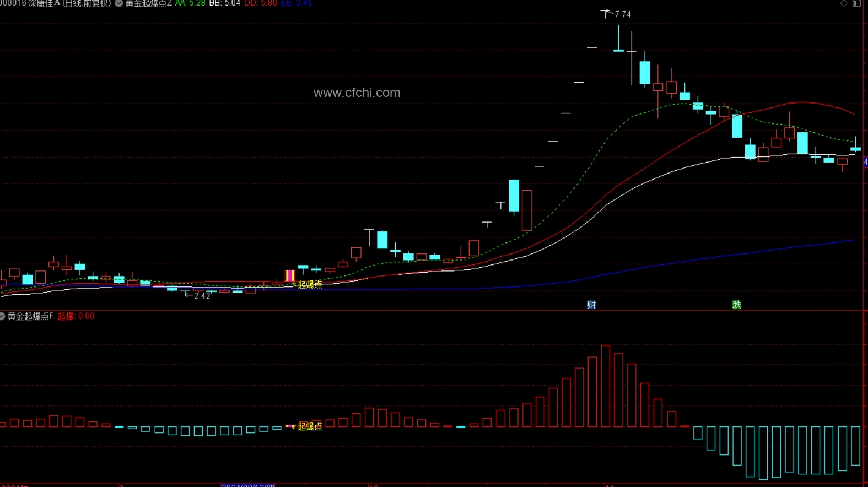The height and width of the screenshot is (487, 868).
Task: Click the diamond icon at chart top-right
Action: [x=844, y=3]
